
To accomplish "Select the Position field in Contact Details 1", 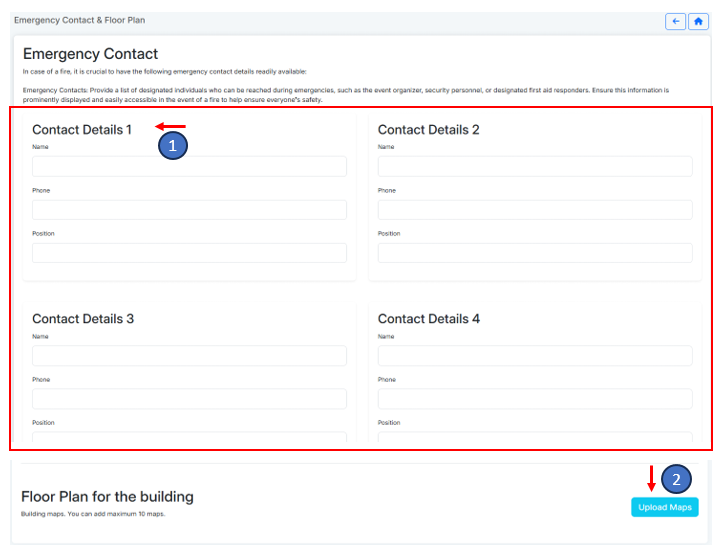I will [189, 253].
